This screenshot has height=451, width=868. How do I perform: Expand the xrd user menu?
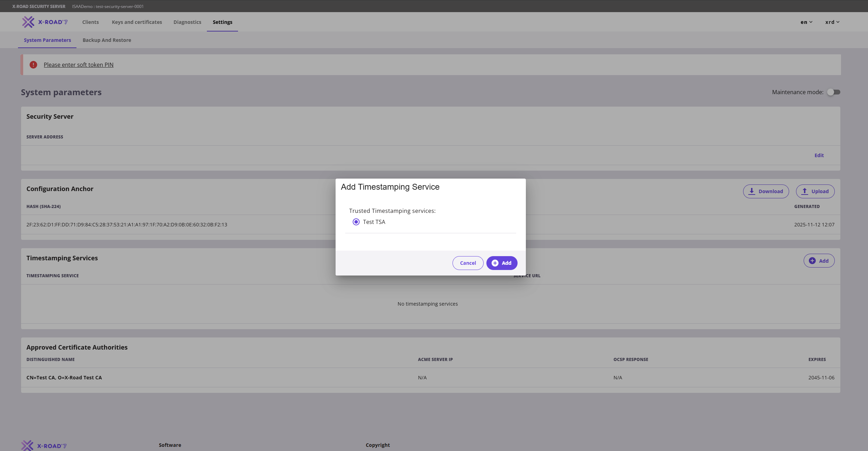pyautogui.click(x=832, y=22)
